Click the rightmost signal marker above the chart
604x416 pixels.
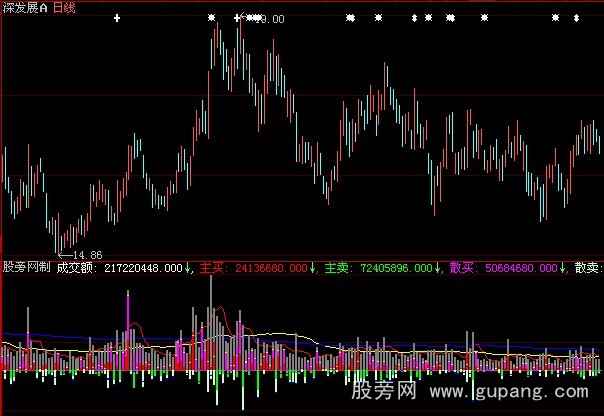(x=576, y=18)
